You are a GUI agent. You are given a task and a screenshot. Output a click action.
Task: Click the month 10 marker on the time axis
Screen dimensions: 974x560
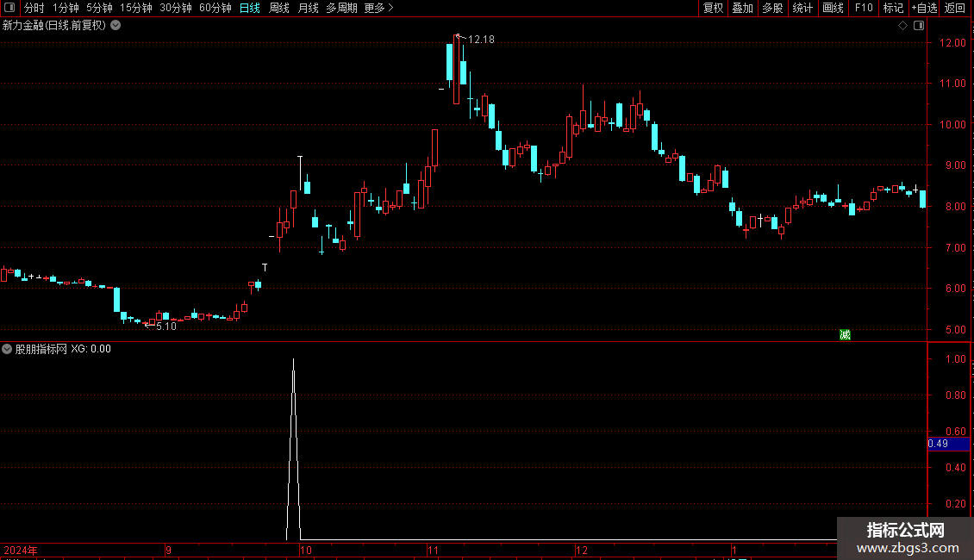point(305,550)
